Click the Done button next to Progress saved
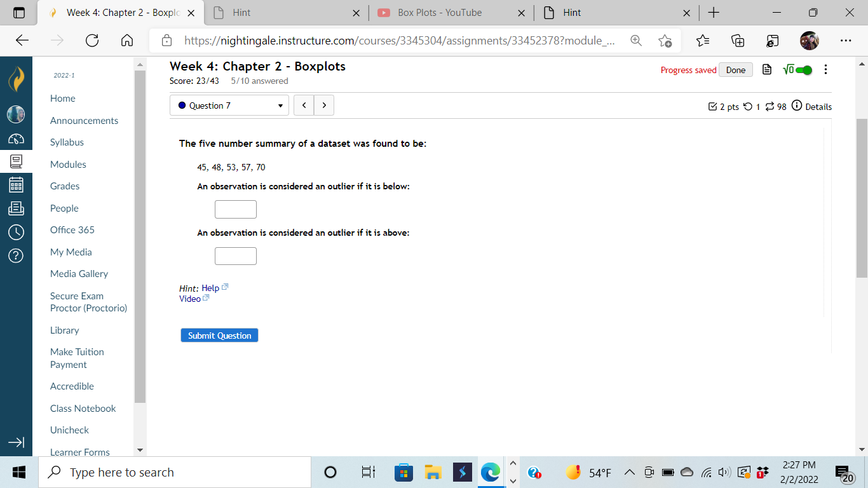The width and height of the screenshot is (868, 488). (x=735, y=70)
